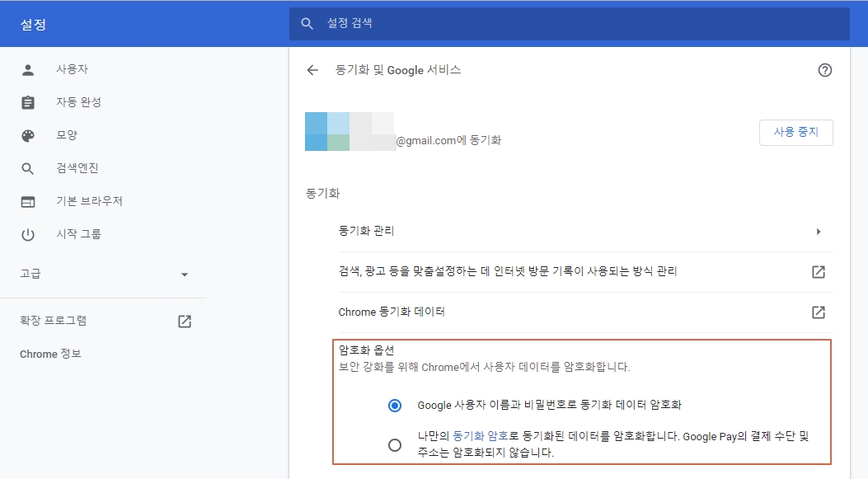This screenshot has width=868, height=479.
Task: Click the blurred account avatar thumbnail
Action: [x=350, y=132]
